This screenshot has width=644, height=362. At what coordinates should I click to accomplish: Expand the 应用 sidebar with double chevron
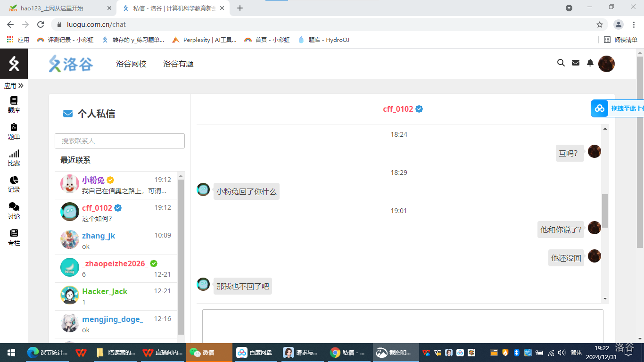coord(14,86)
